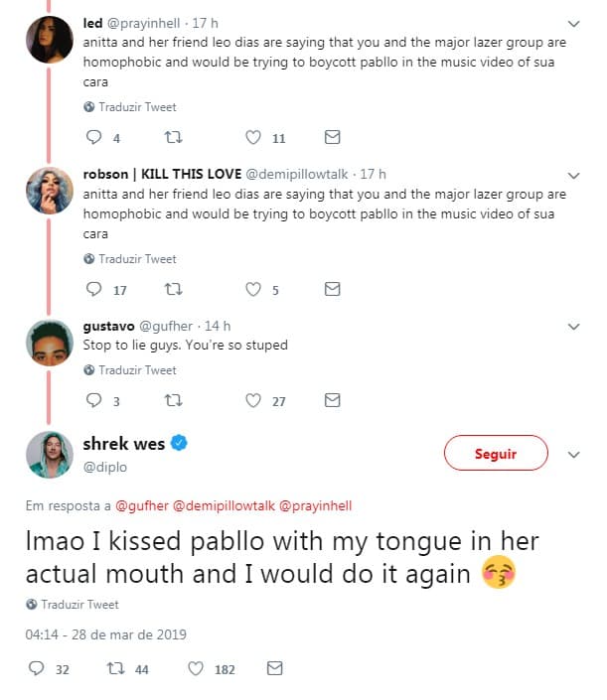The height and width of the screenshot is (700, 607).
Task: Open the chevron menu on robson's tweet
Action: [573, 176]
